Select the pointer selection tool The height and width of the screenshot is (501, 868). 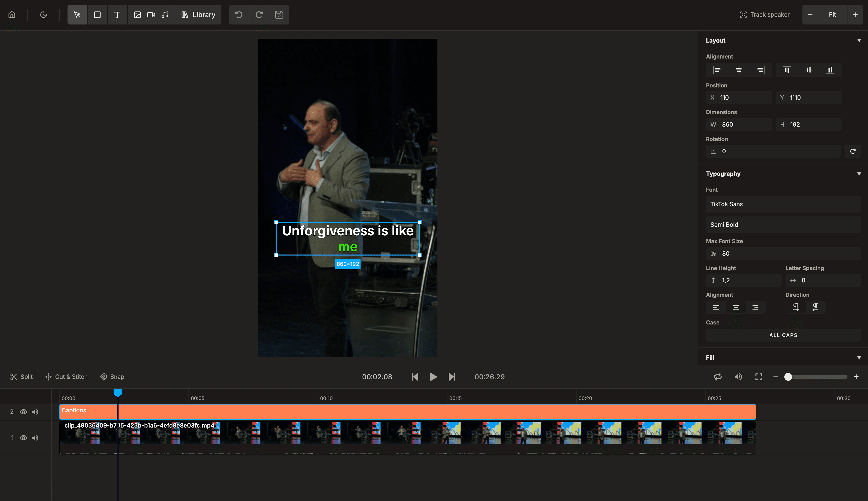point(77,14)
